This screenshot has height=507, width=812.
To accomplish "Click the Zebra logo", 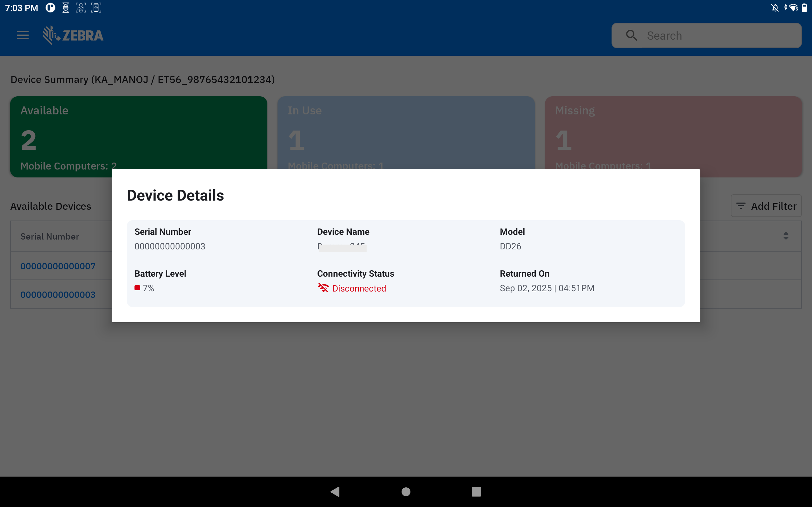I will pyautogui.click(x=73, y=35).
